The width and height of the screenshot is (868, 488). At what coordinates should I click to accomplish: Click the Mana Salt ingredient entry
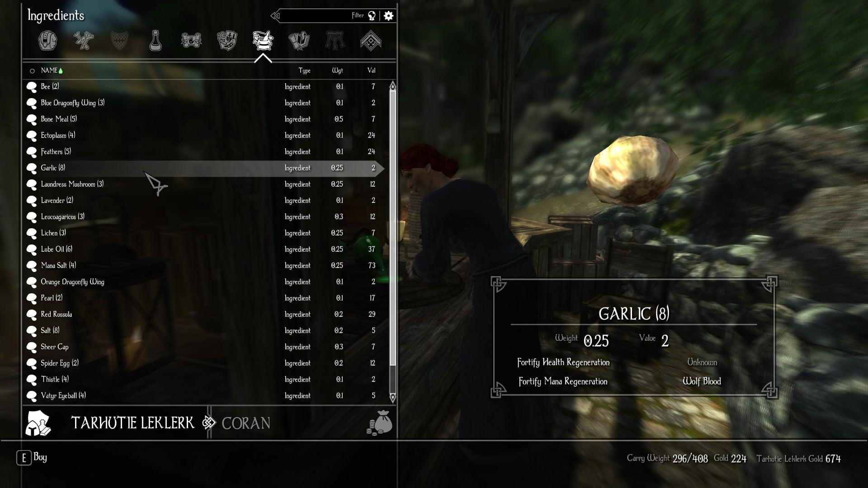coord(209,265)
